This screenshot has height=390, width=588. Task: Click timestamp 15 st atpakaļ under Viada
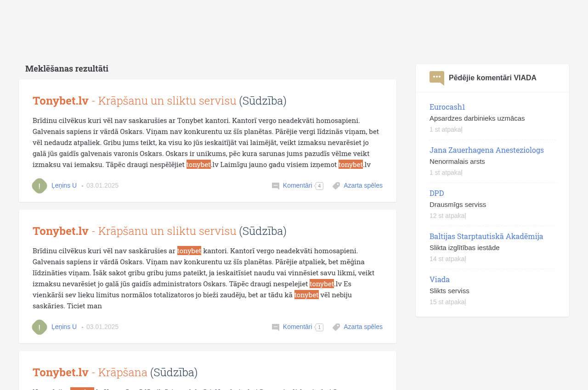[447, 302]
